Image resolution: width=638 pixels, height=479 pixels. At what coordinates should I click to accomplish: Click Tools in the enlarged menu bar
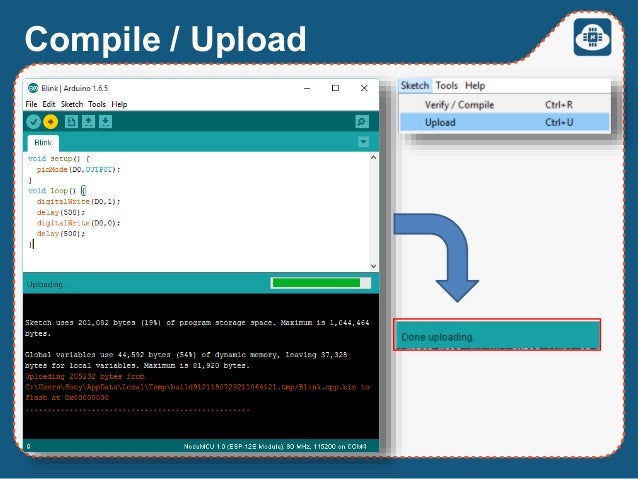coord(447,85)
